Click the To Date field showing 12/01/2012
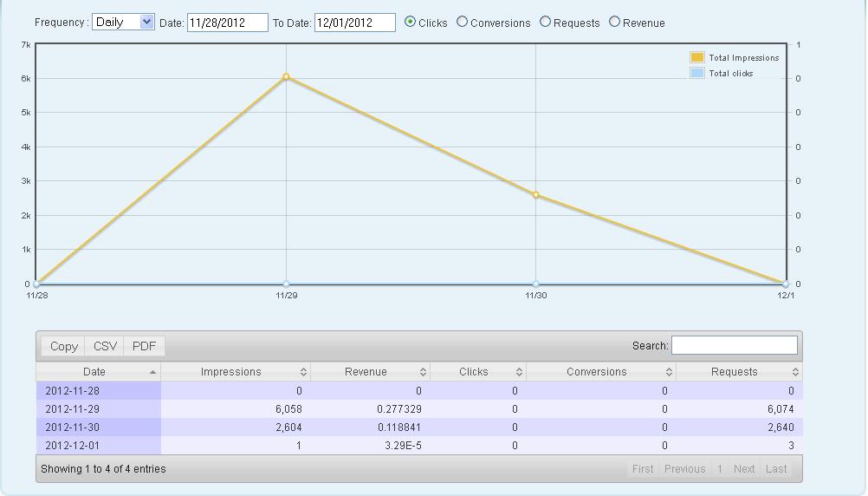This screenshot has width=868, height=496. pos(354,23)
